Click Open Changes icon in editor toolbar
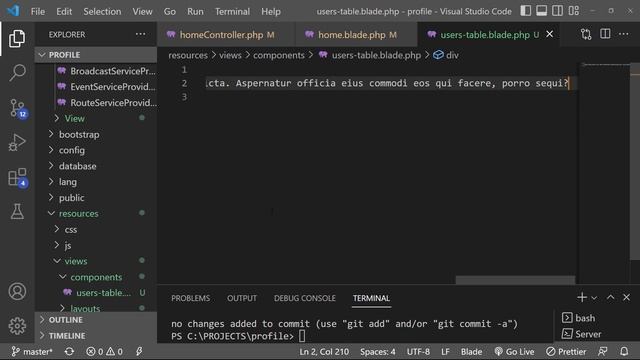The height and width of the screenshot is (360, 640). pyautogui.click(x=586, y=34)
